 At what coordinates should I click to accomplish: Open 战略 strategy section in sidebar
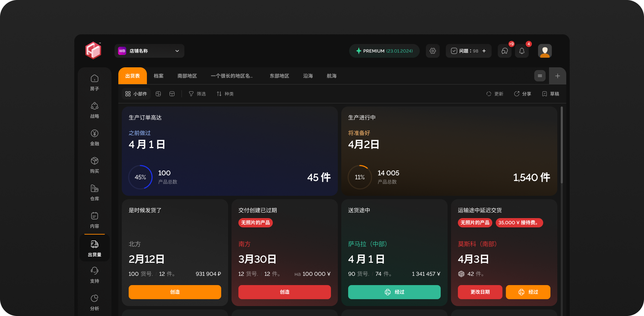tap(95, 110)
